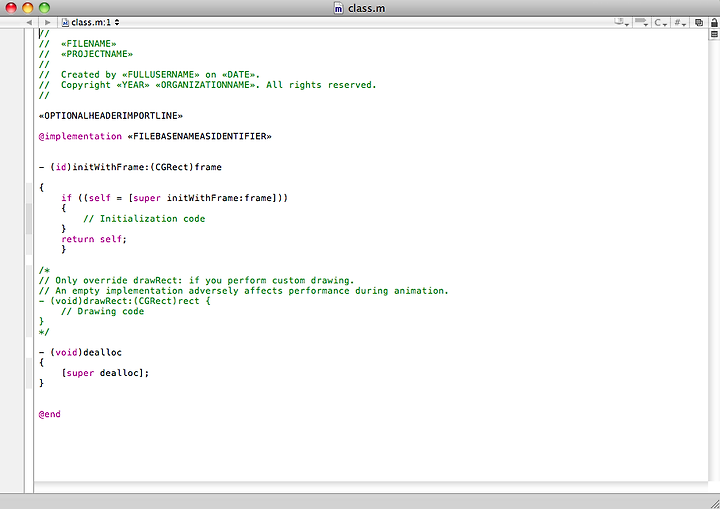Click the 'An empty implementation adversely affects' comment
Viewport: 720px width, 509px height.
coord(244,291)
